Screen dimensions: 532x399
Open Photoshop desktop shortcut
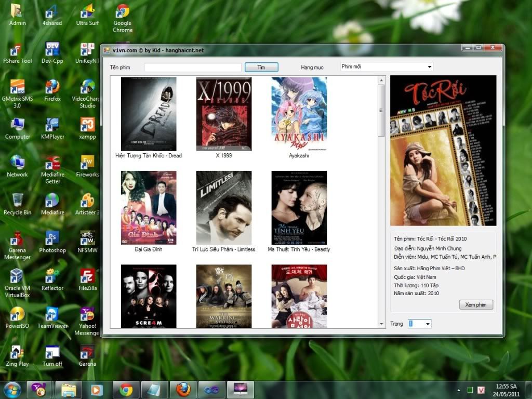pyautogui.click(x=52, y=242)
